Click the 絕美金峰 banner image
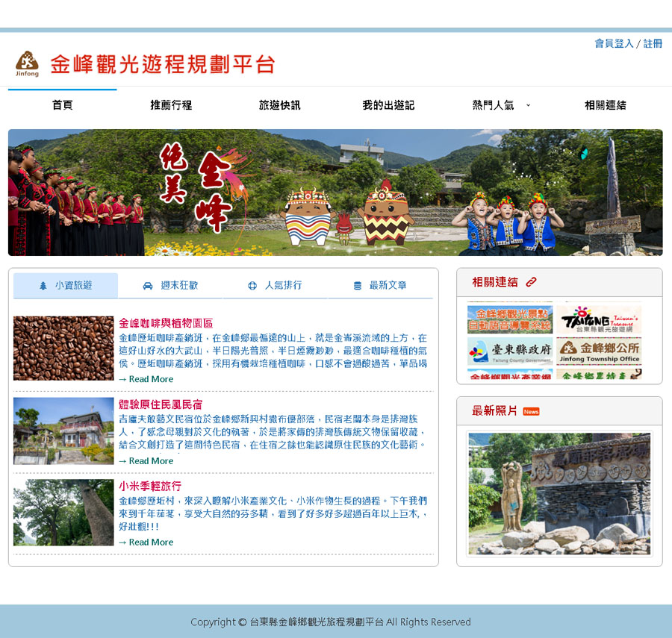 coord(335,193)
